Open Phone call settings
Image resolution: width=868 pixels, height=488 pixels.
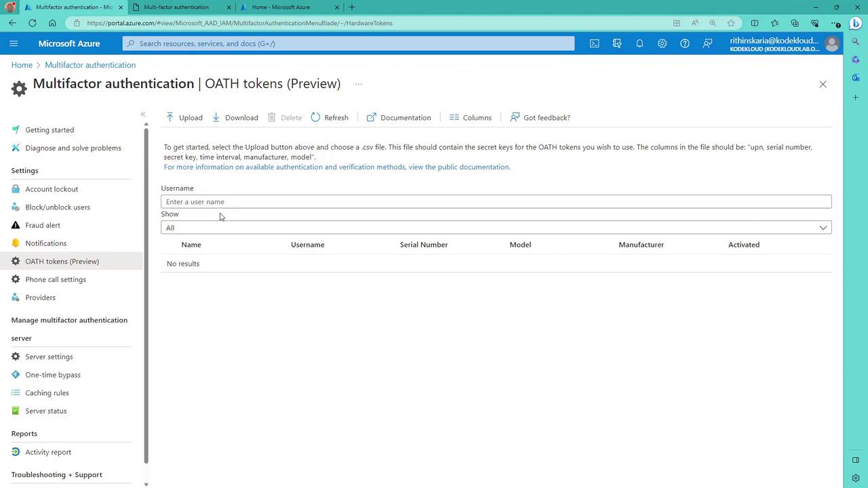56,280
